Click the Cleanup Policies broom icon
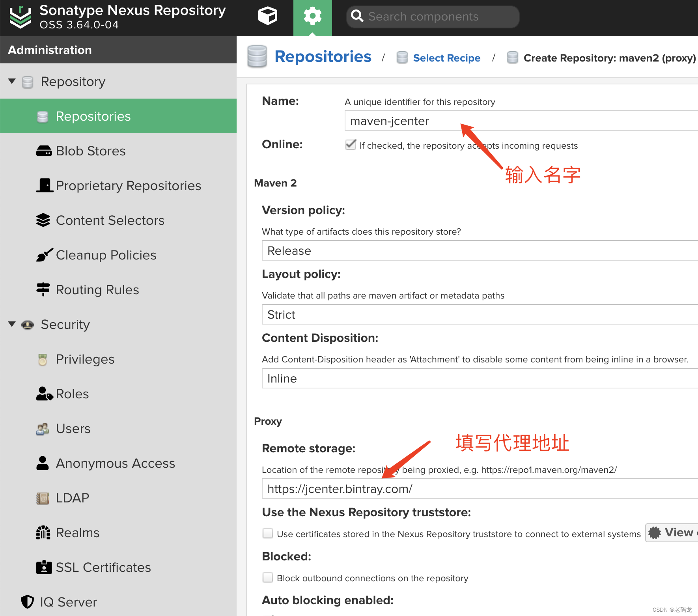This screenshot has height=616, width=698. point(45,255)
